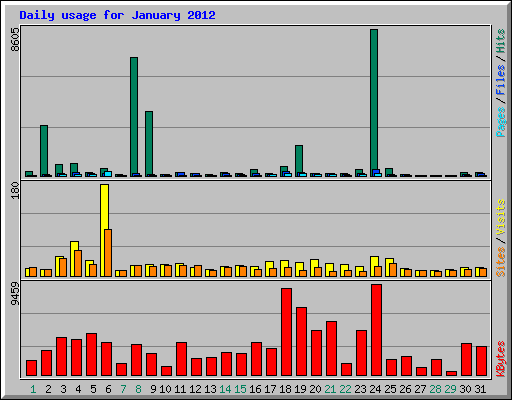Select the red KBytes bar for day 5
Screen dimensions: 512x400
pos(91,354)
